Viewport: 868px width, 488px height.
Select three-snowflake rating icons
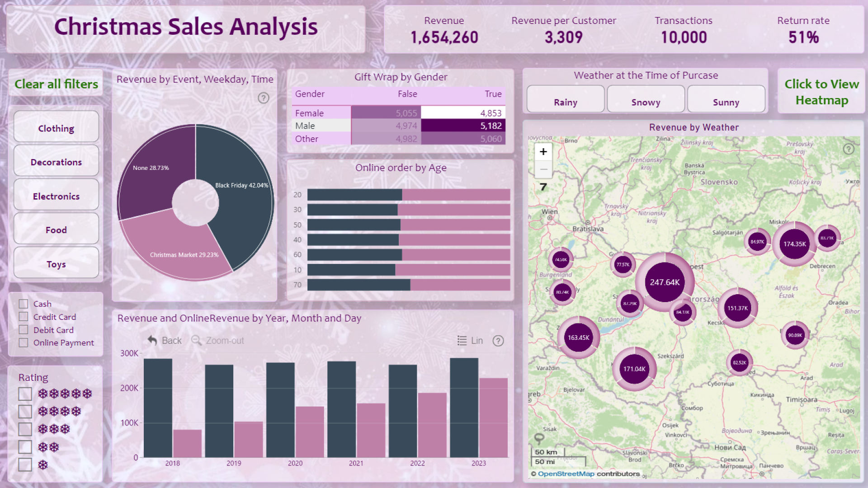point(54,429)
